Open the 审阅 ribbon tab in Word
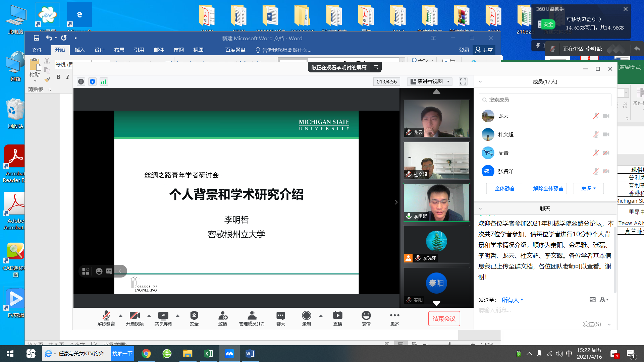 tap(178, 50)
